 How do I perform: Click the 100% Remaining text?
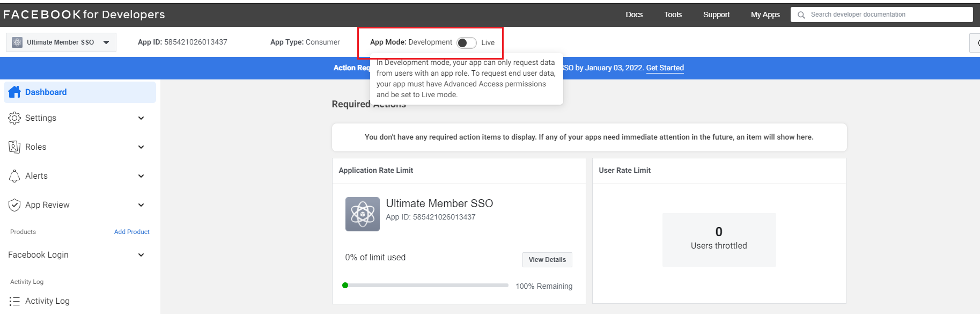tap(544, 286)
